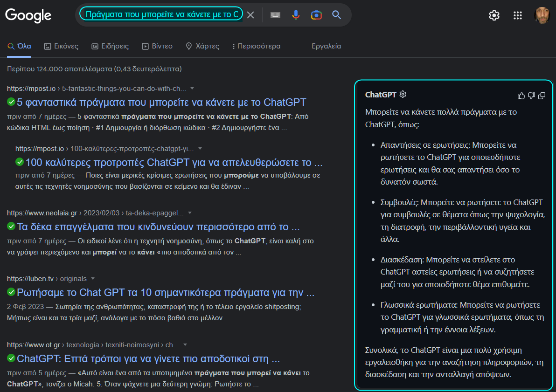The width and height of the screenshot is (556, 392).
Task: Click the ot.gr texnologia URL breadcrumb
Action: [x=93, y=344]
